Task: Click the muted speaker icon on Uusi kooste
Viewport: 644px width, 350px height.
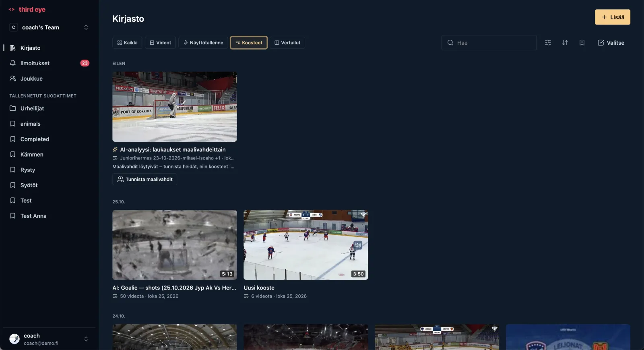Action: 357,245
